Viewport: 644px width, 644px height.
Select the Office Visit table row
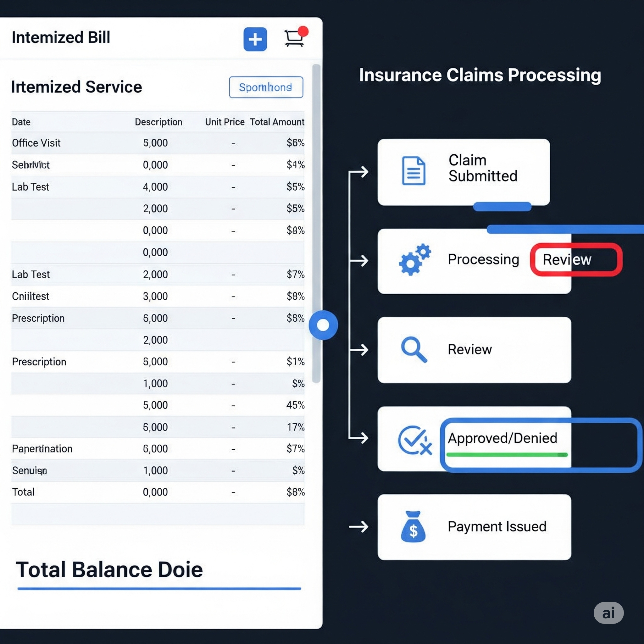157,143
